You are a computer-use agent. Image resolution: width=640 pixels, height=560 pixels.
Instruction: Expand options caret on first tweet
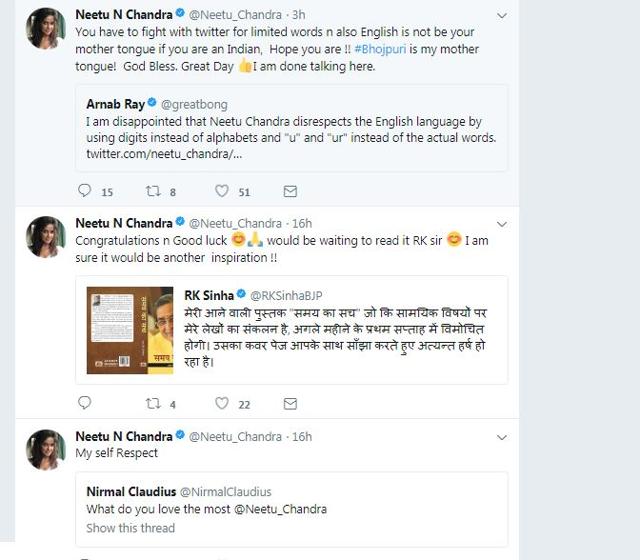pyautogui.click(x=501, y=16)
